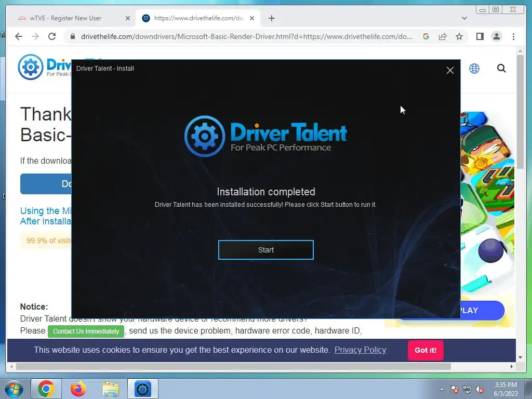532x399 pixels.
Task: Click the Driver Talent site logo
Action: point(44,67)
